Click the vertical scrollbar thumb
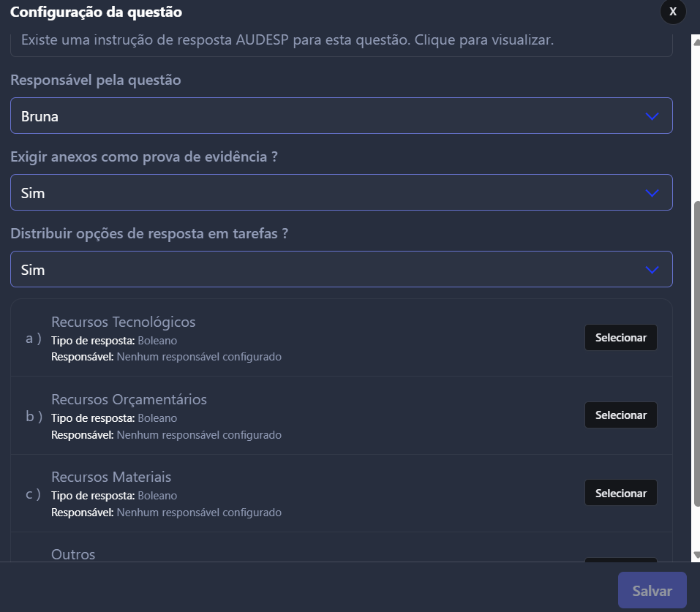700x612 pixels. click(696, 354)
